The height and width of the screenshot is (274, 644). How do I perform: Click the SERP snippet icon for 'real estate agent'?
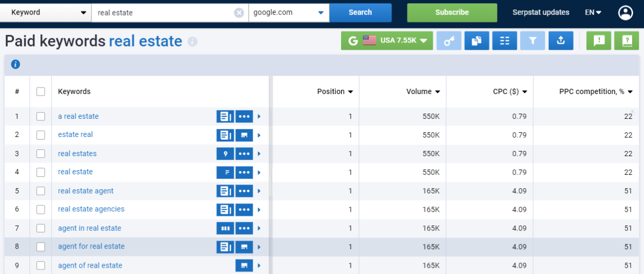225,191
